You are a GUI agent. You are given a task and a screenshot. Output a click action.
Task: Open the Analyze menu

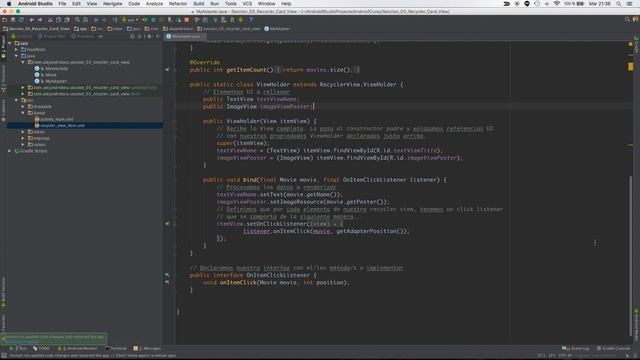(x=154, y=4)
